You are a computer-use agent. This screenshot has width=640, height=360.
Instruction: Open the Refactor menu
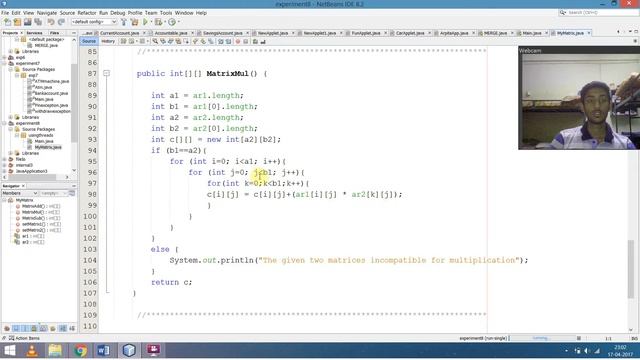click(x=87, y=13)
